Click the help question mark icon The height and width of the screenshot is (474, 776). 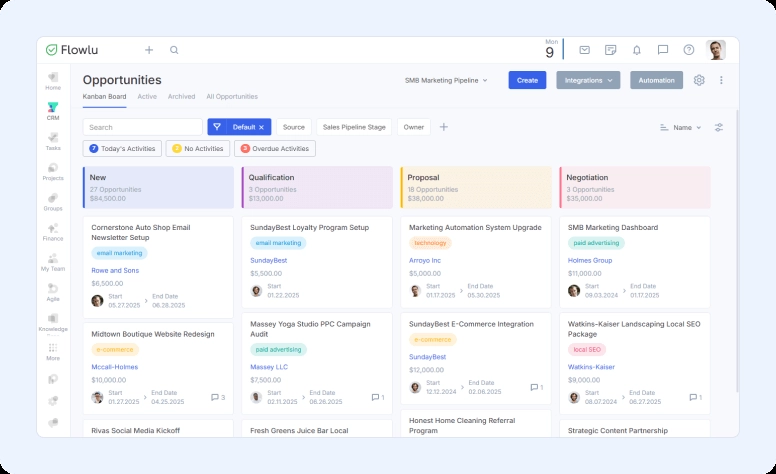pyautogui.click(x=689, y=50)
